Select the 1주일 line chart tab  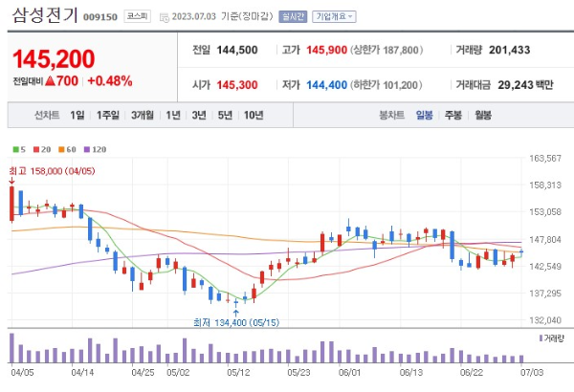108,116
